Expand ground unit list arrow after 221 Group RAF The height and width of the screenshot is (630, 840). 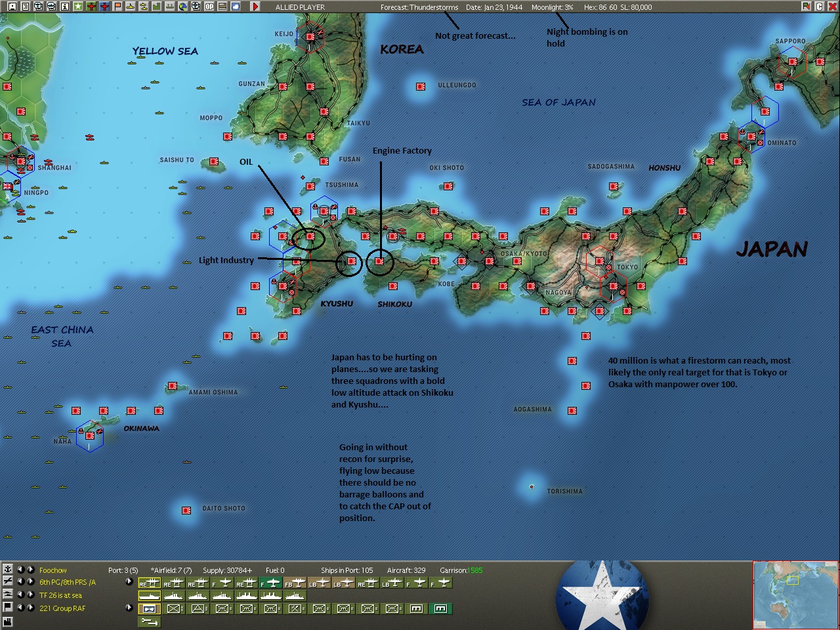129,608
